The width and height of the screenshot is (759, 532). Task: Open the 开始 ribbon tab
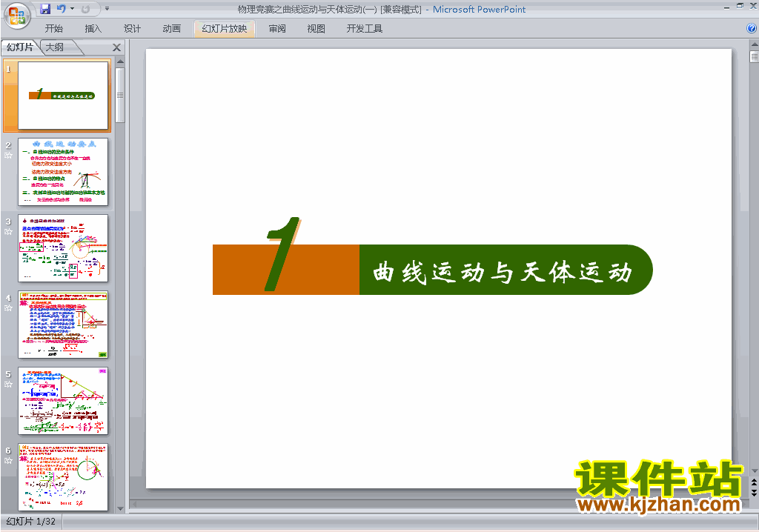(x=53, y=29)
